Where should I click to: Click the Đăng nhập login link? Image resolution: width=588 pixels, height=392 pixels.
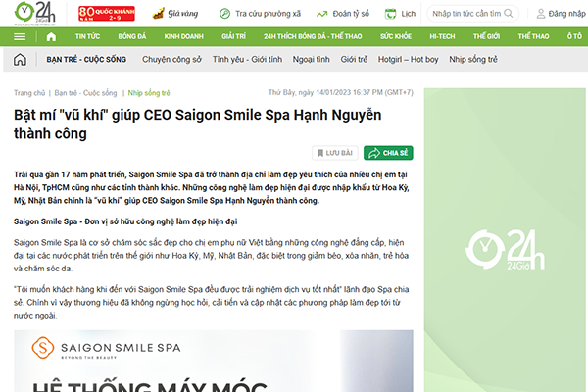tap(566, 14)
